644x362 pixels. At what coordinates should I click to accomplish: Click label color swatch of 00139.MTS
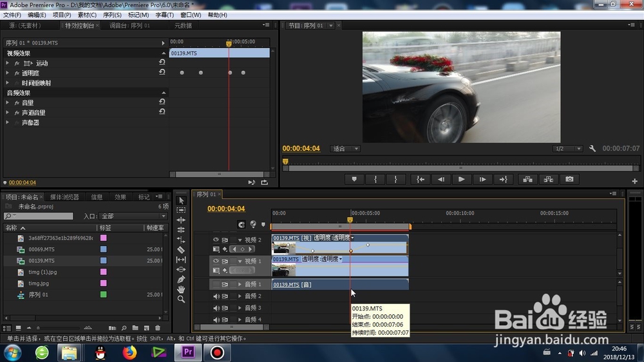tap(104, 260)
